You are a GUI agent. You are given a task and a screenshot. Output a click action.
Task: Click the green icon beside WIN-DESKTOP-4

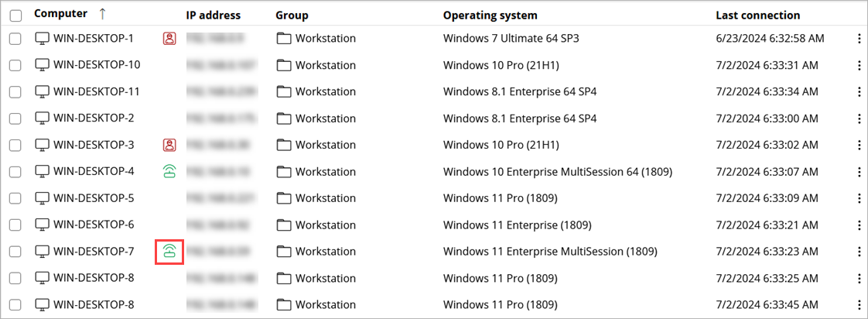[169, 171]
